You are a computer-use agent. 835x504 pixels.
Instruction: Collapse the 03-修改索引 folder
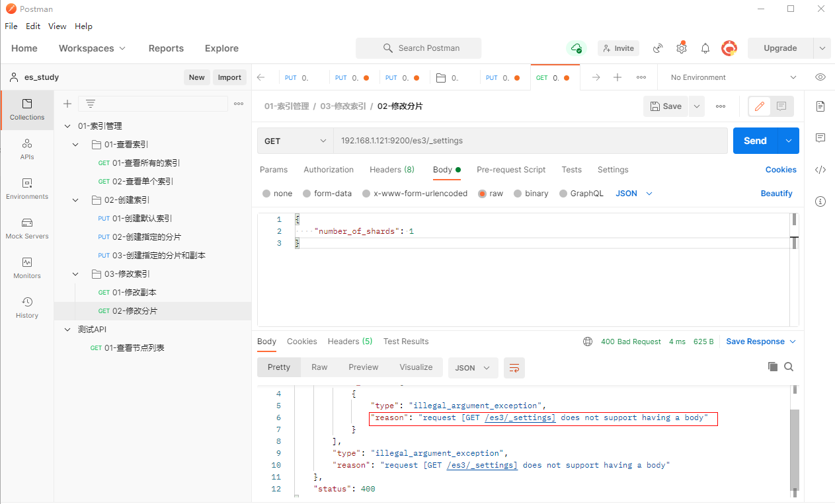(76, 274)
